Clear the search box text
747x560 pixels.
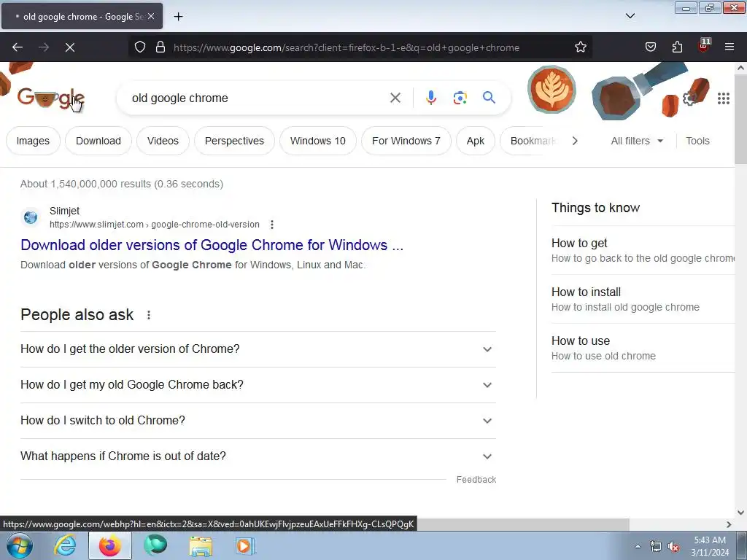pos(395,98)
